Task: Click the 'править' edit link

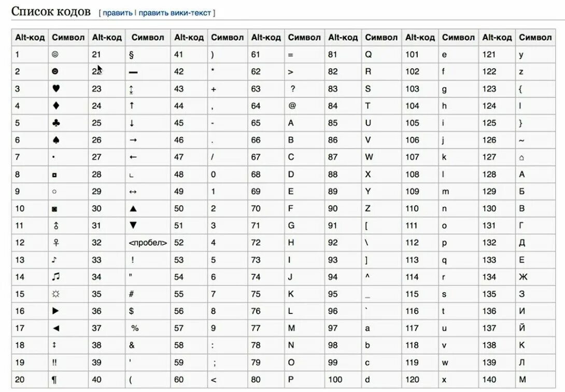Action: pyautogui.click(x=118, y=13)
